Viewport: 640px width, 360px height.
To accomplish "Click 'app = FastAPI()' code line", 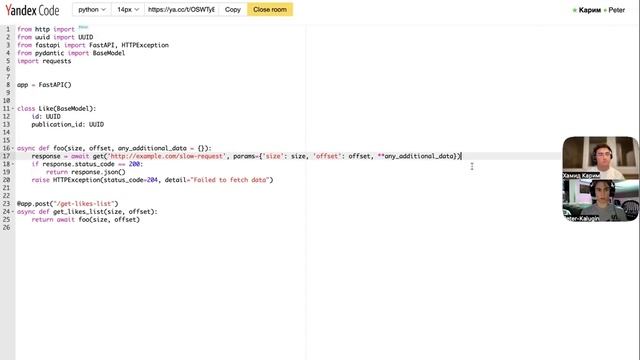I will pyautogui.click(x=44, y=85).
